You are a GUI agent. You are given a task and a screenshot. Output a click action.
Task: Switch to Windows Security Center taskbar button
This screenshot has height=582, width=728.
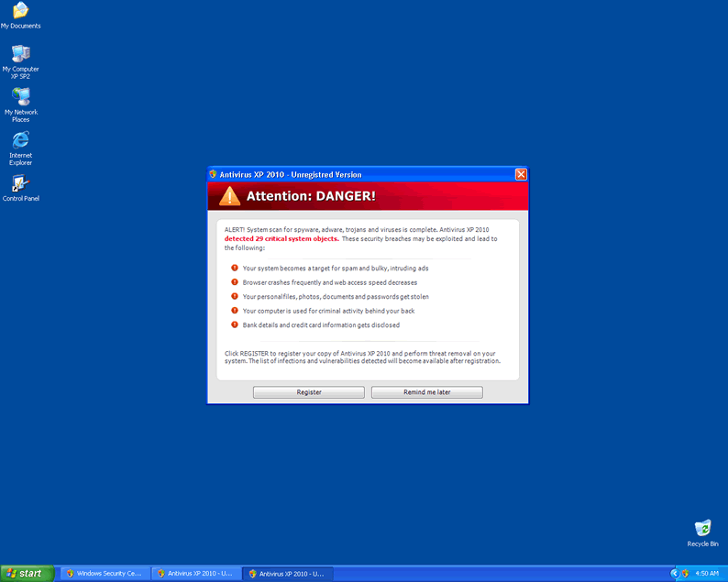(104, 574)
